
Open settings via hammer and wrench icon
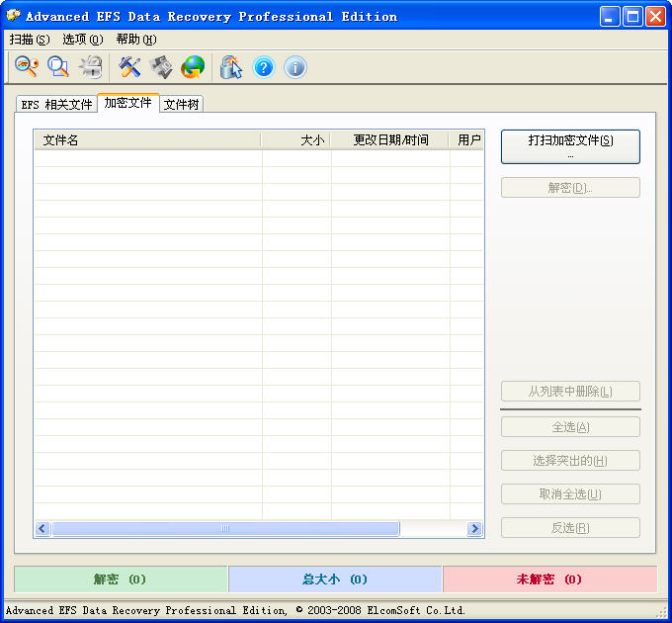(129, 67)
